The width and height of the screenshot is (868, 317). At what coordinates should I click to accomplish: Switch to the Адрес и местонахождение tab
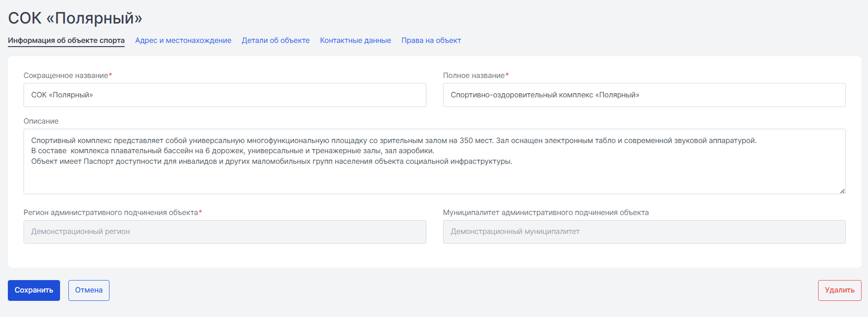point(183,41)
